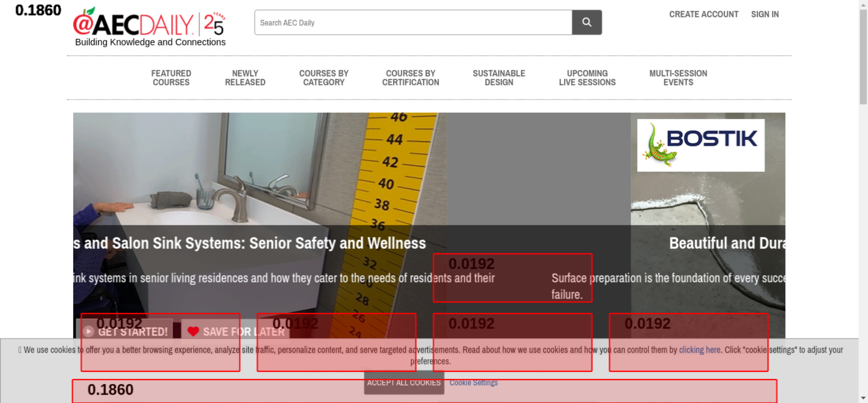Click the play icon on Get Started
The image size is (868, 403).
point(89,331)
